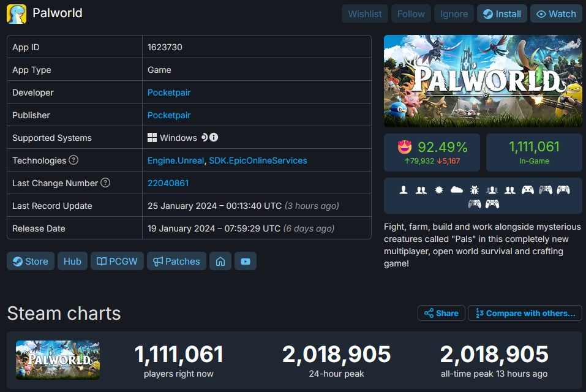Image resolution: width=586 pixels, height=392 pixels.
Task: Click the Xbox controller support icon
Action: (x=527, y=190)
